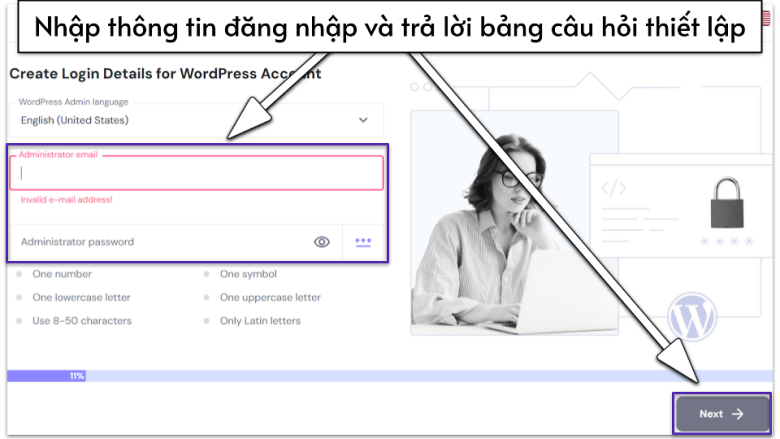The height and width of the screenshot is (439, 780).
Task: Click the padlock icon in the illustration
Action: coord(727,202)
